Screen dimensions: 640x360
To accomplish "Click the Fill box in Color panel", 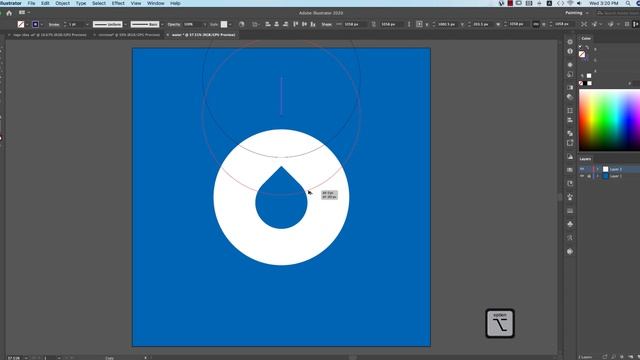I will point(582,54).
